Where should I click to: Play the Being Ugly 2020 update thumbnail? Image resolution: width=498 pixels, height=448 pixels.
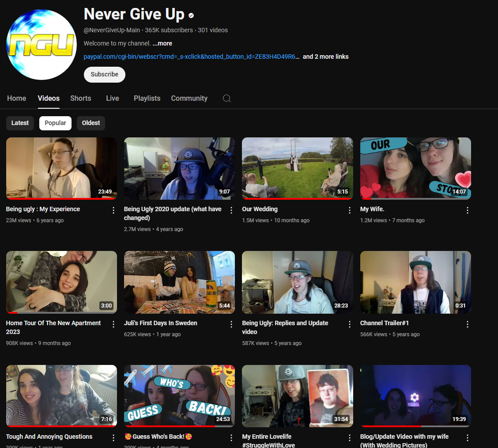coord(179,168)
